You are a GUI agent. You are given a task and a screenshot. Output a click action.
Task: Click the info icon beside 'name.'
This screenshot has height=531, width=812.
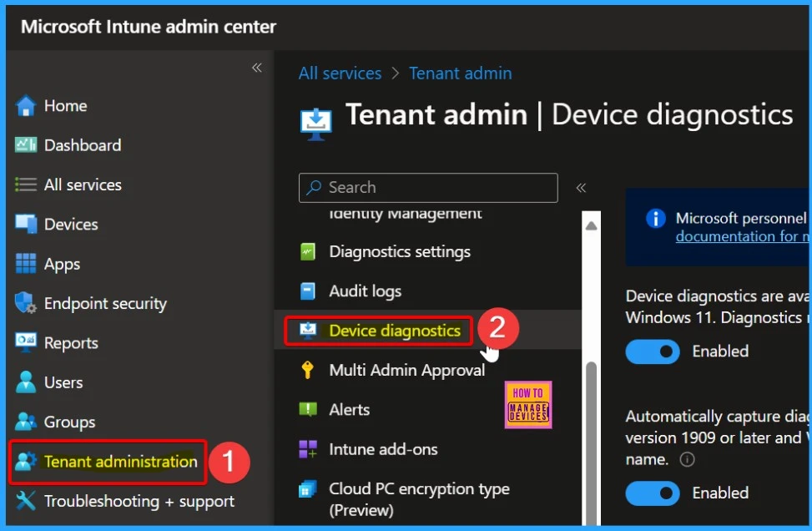[x=687, y=459]
